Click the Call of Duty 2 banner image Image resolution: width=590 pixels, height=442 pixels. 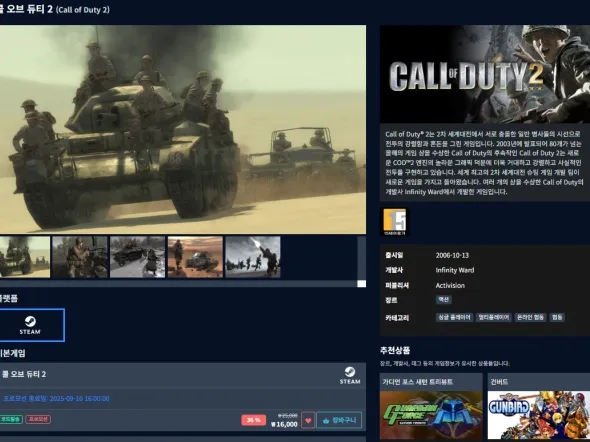point(485,74)
